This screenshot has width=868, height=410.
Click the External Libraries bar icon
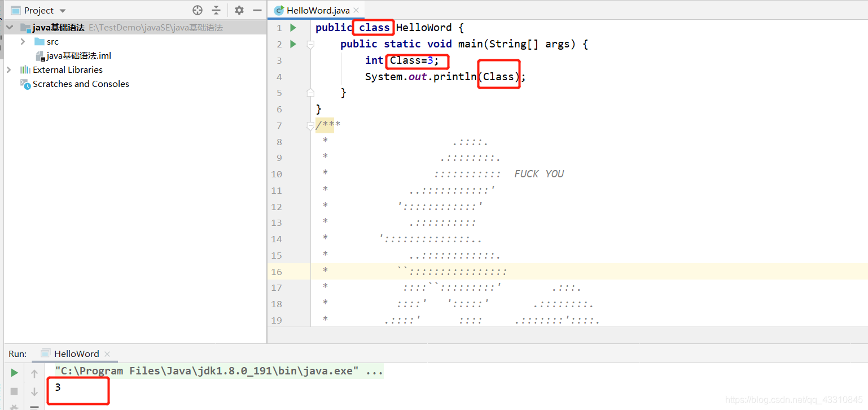(x=25, y=70)
